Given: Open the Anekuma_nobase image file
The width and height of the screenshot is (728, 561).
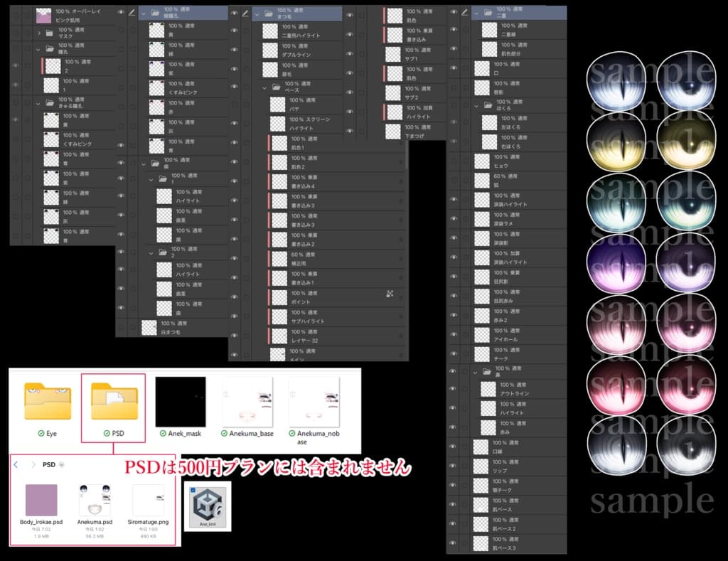Looking at the screenshot, I should point(314,401).
